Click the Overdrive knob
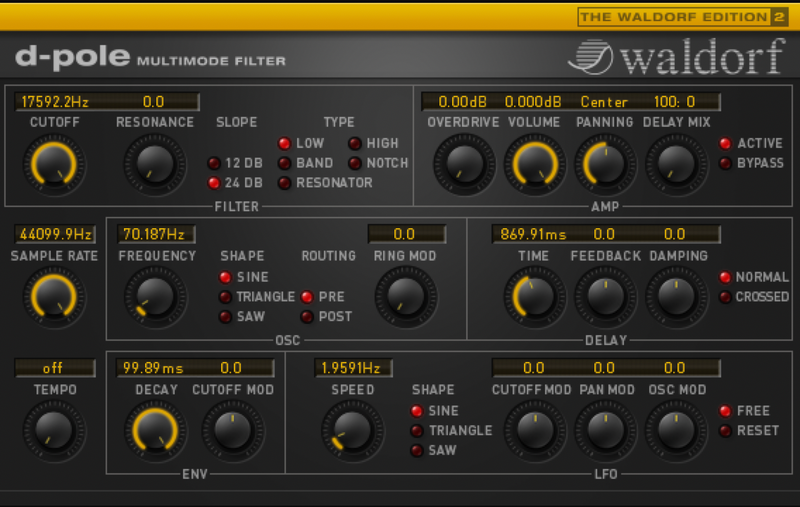Viewport: 800px width, 507px height. 463,164
